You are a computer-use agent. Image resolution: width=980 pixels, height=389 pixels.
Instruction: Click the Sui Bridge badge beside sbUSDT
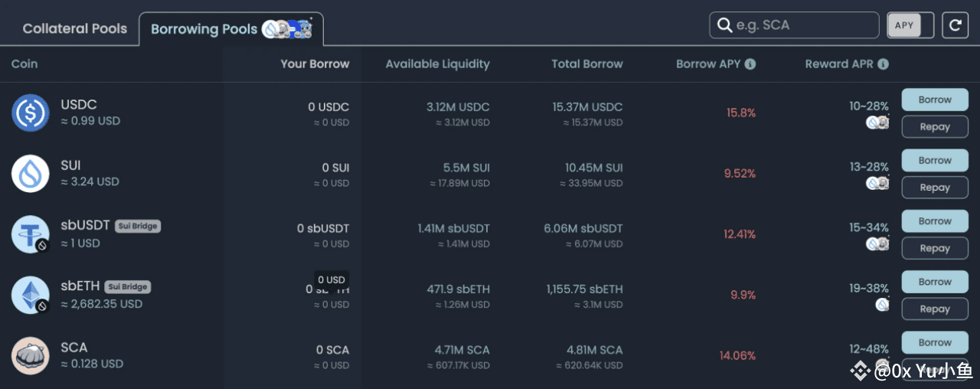(x=138, y=226)
